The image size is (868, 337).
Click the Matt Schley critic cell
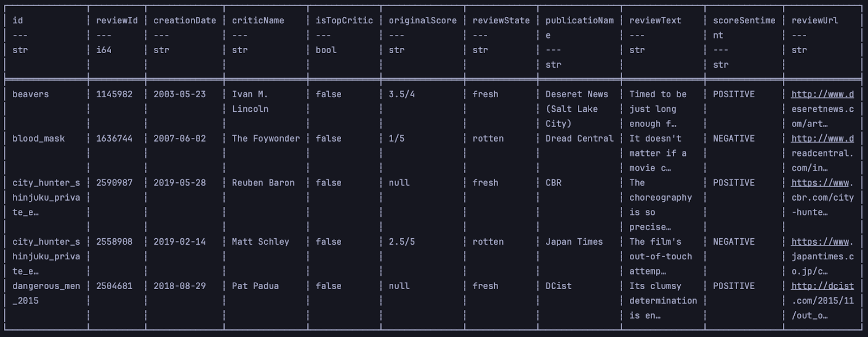click(260, 242)
